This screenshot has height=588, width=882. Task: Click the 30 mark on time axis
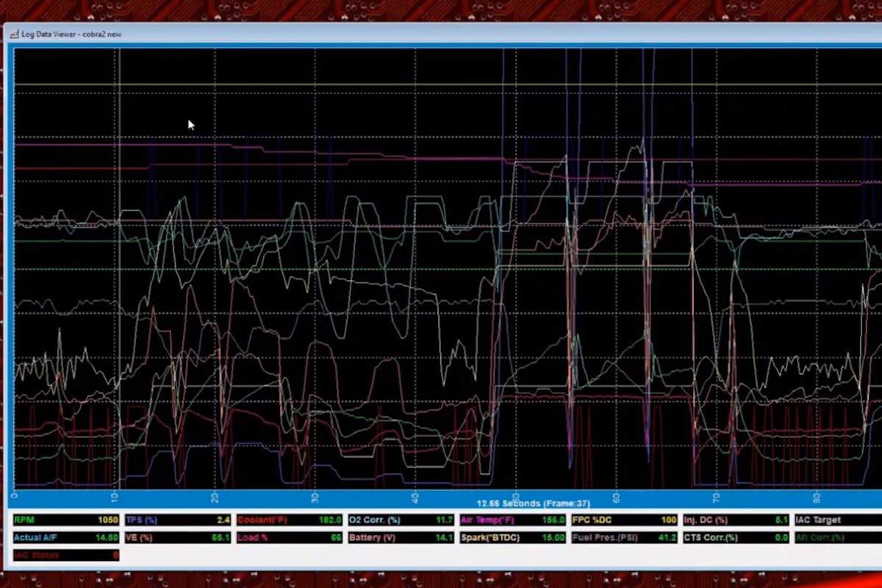point(315,498)
